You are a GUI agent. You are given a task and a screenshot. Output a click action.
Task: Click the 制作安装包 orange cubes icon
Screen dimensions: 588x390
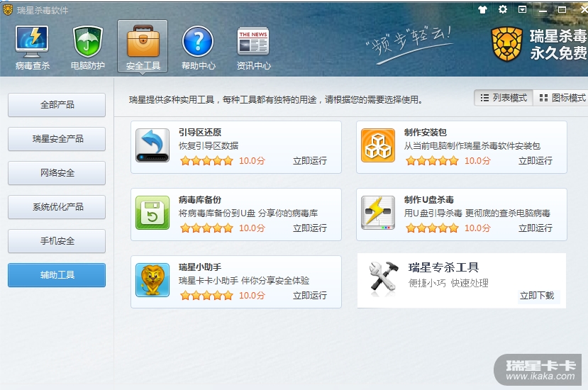378,145
